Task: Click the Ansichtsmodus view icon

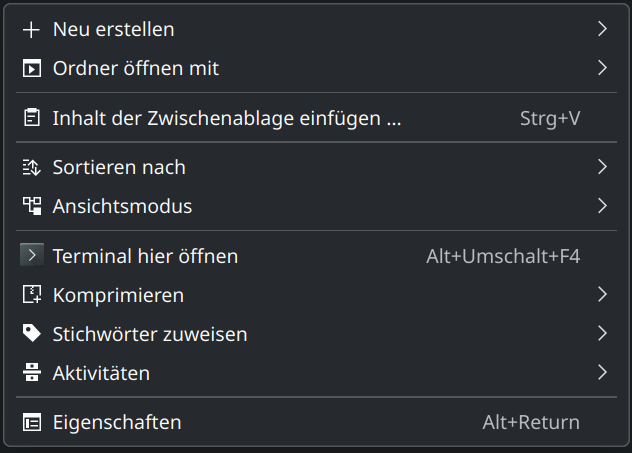Action: coord(32,206)
